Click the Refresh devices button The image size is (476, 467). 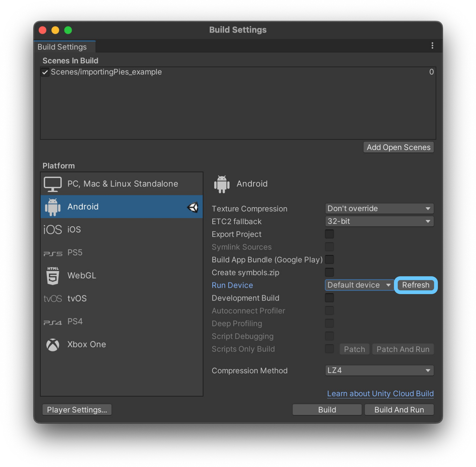[416, 285]
